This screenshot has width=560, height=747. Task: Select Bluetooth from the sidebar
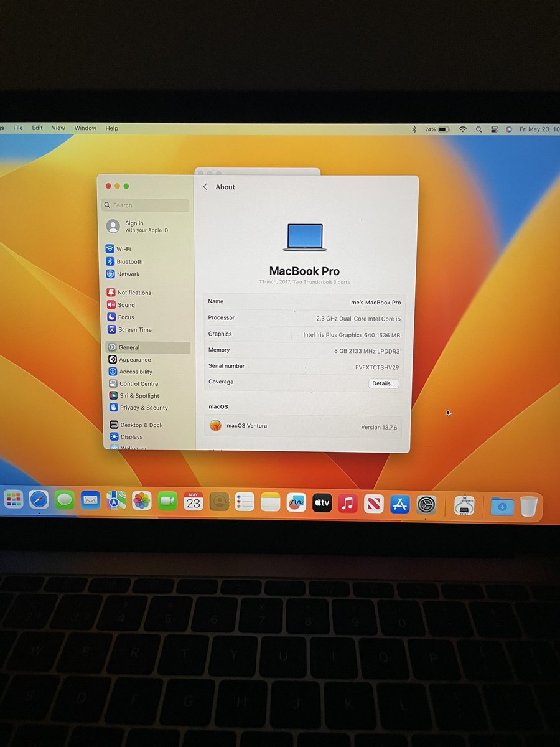coord(131,261)
